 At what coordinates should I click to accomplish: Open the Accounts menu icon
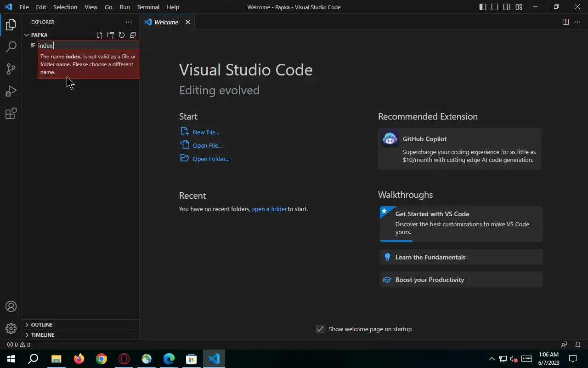click(x=11, y=306)
